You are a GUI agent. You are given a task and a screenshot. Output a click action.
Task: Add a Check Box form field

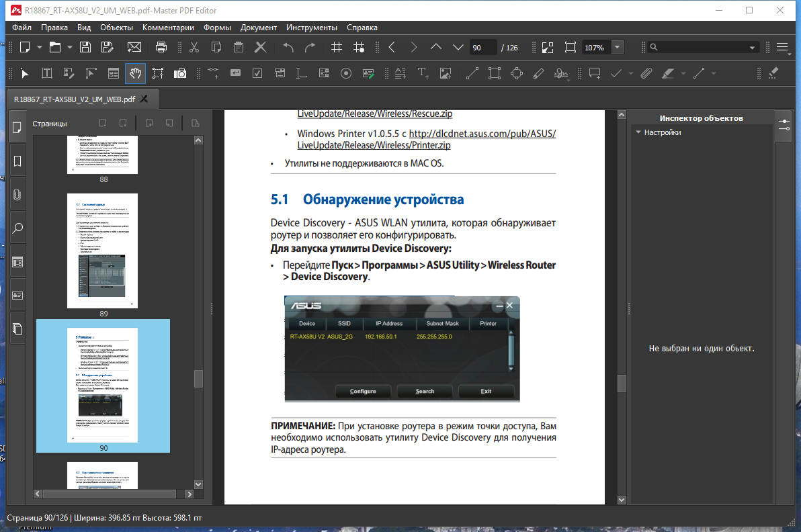pos(257,73)
